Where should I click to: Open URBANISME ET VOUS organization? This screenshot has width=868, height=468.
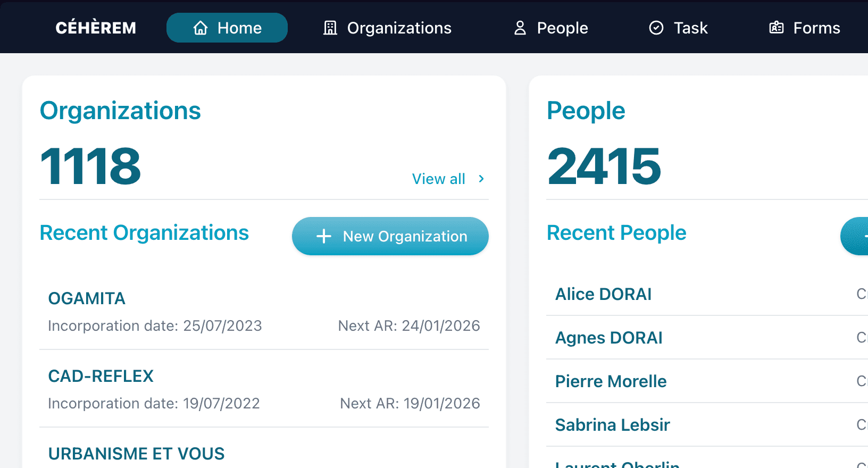pyautogui.click(x=136, y=454)
